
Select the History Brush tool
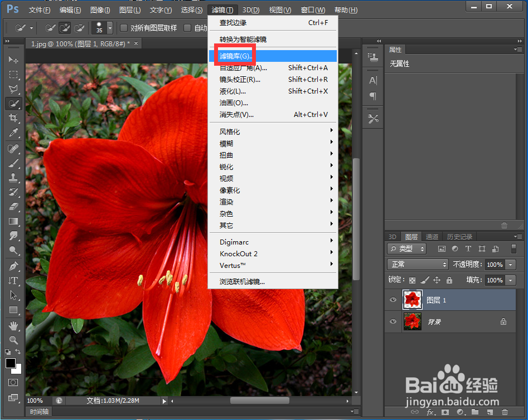(x=13, y=192)
